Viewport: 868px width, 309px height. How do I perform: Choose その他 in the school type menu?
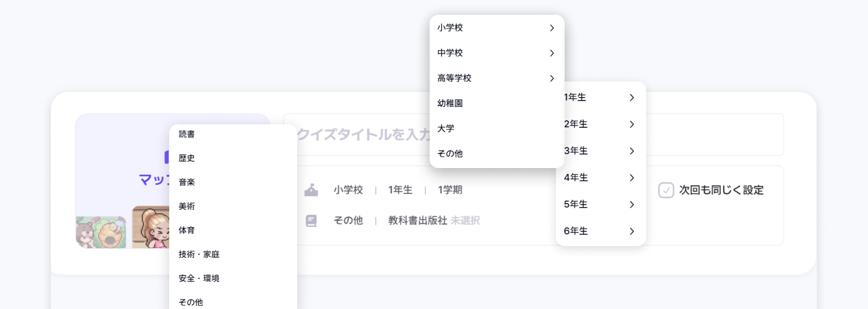point(450,154)
